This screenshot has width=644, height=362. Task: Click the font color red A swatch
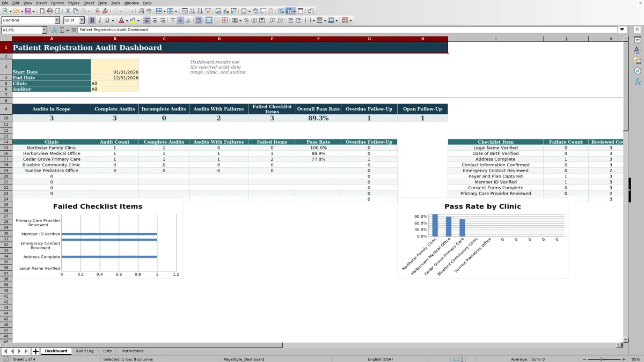point(121,20)
